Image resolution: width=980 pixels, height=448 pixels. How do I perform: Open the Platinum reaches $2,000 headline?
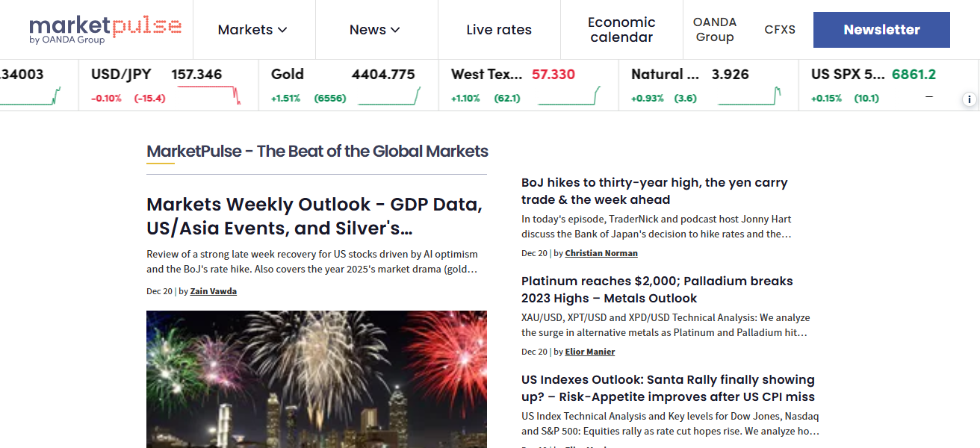657,289
